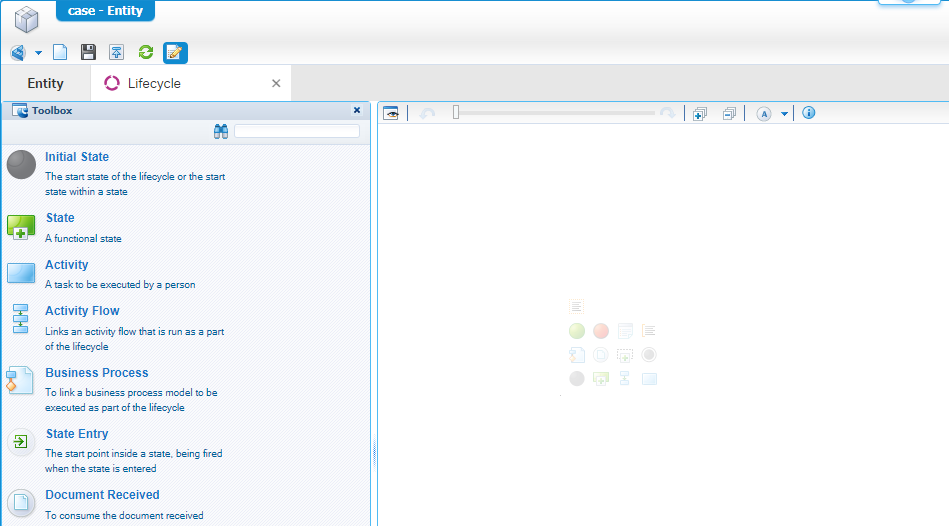Click the zoom slider handle
The height and width of the screenshot is (526, 949).
pos(456,113)
